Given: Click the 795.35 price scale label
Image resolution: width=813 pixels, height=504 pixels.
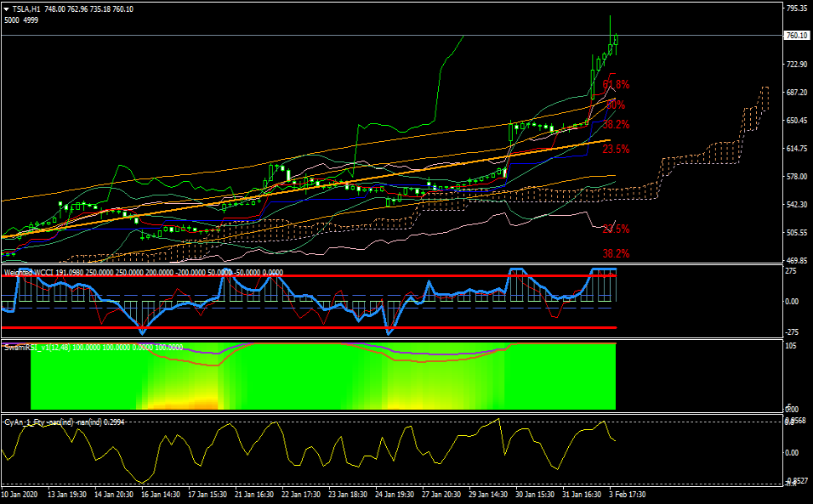Looking at the screenshot, I should (x=796, y=8).
